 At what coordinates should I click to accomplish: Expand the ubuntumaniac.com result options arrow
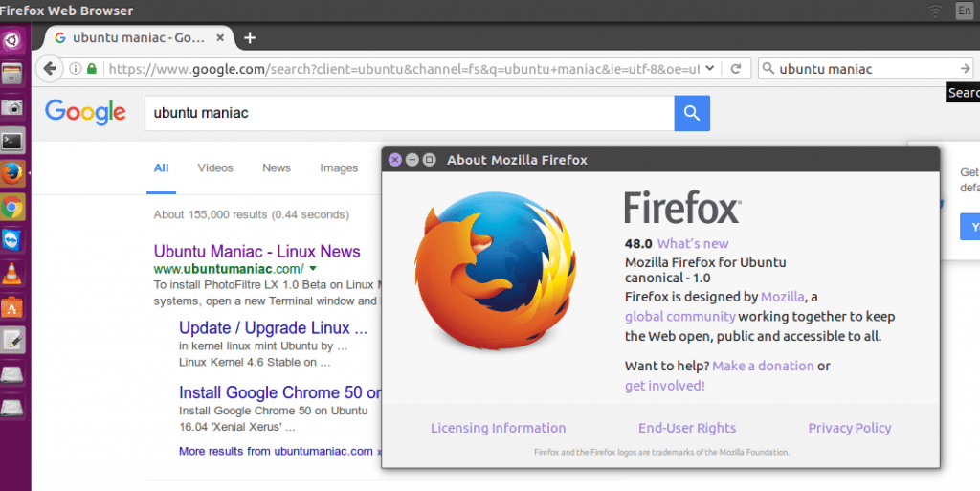[x=313, y=269]
